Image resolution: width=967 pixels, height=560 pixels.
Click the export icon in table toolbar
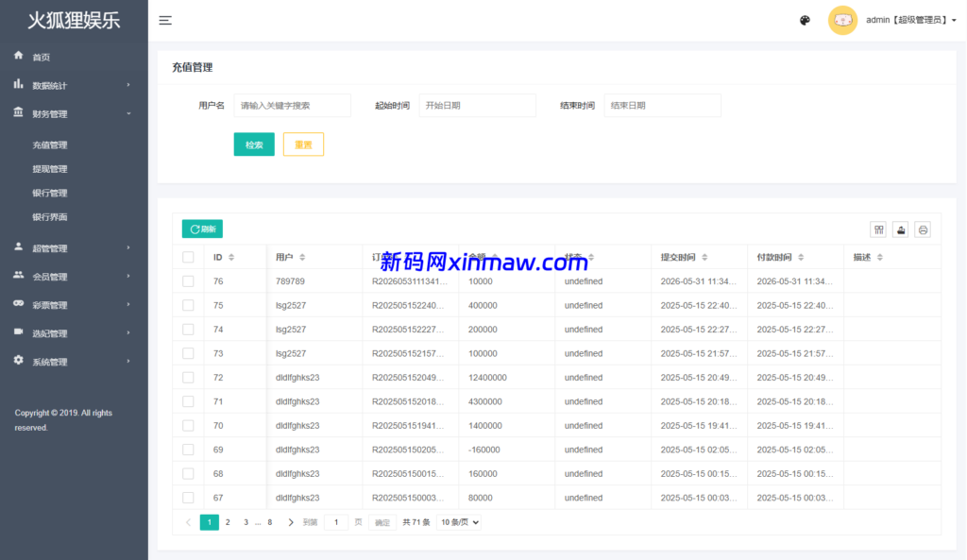900,230
